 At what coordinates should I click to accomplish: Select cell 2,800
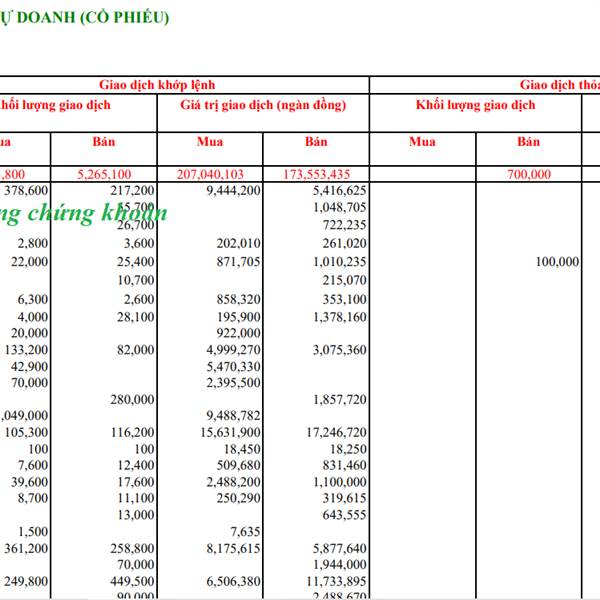pos(33,243)
